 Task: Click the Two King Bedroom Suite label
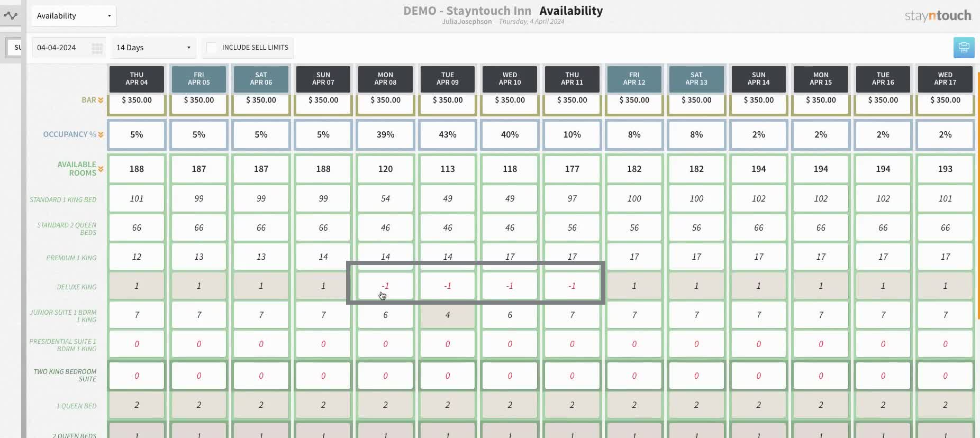tap(65, 375)
